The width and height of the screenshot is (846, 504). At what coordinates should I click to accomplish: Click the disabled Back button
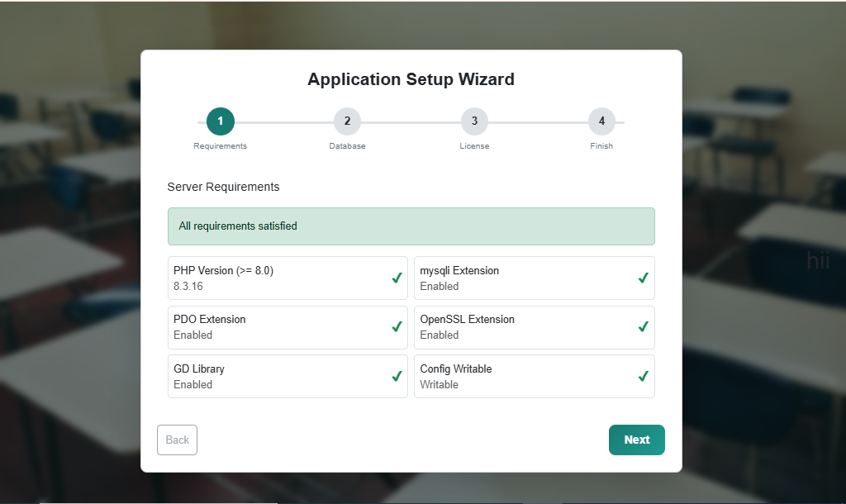tap(177, 440)
